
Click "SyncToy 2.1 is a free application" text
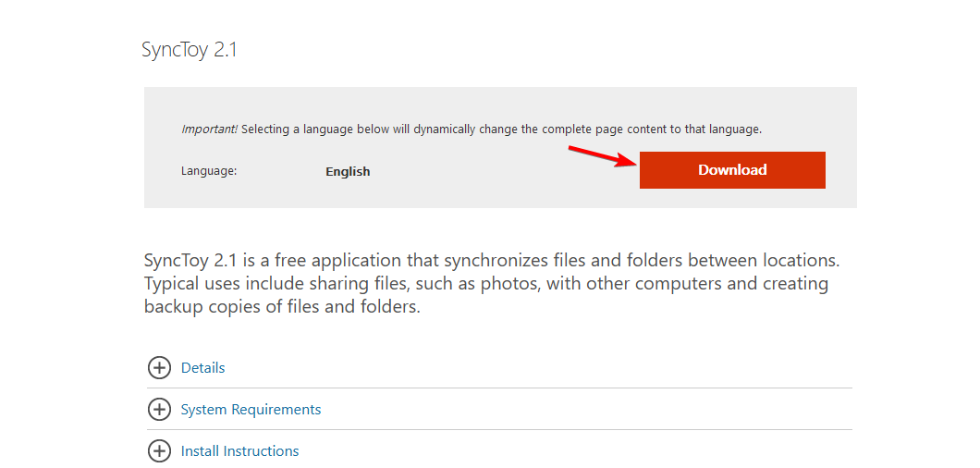click(268, 260)
